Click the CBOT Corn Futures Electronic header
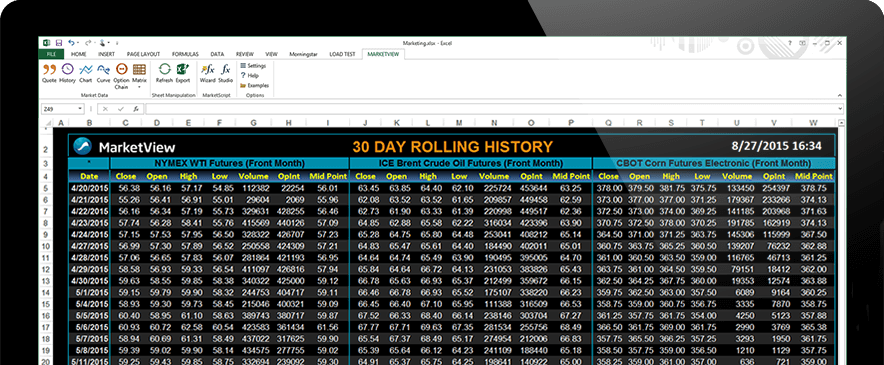 pyautogui.click(x=714, y=164)
